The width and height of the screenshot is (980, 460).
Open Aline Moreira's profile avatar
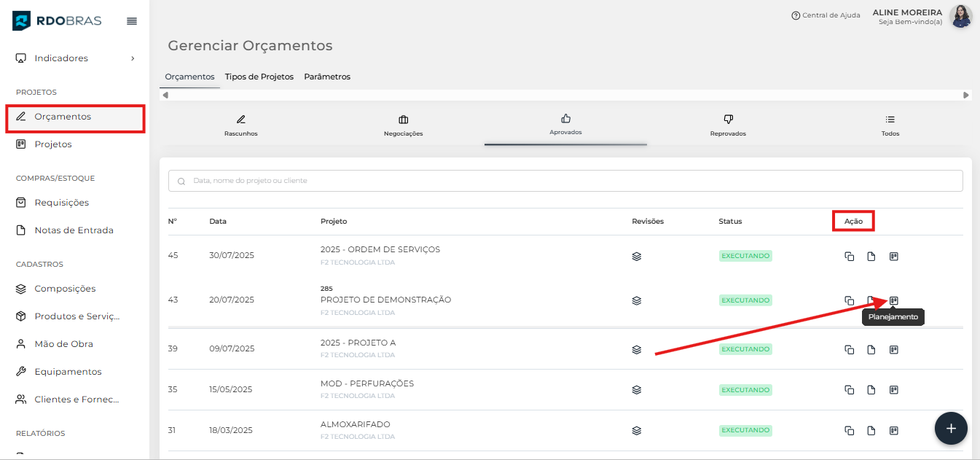pos(960,16)
